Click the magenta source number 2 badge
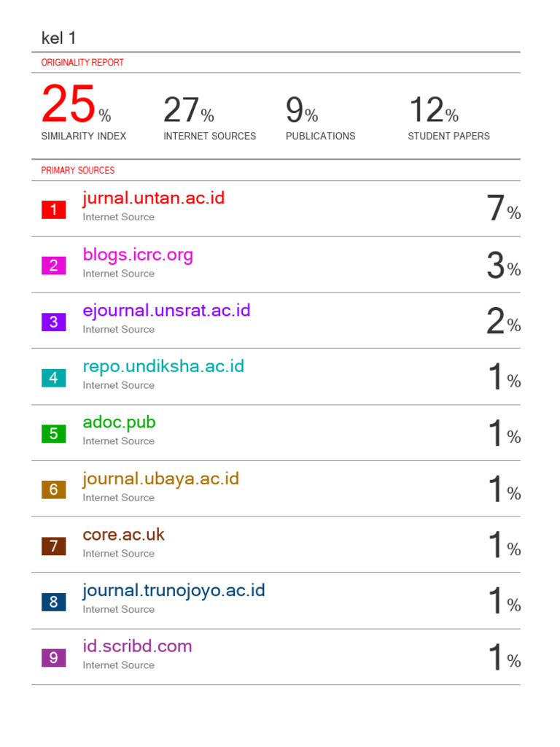The width and height of the screenshot is (560, 747). pos(53,266)
